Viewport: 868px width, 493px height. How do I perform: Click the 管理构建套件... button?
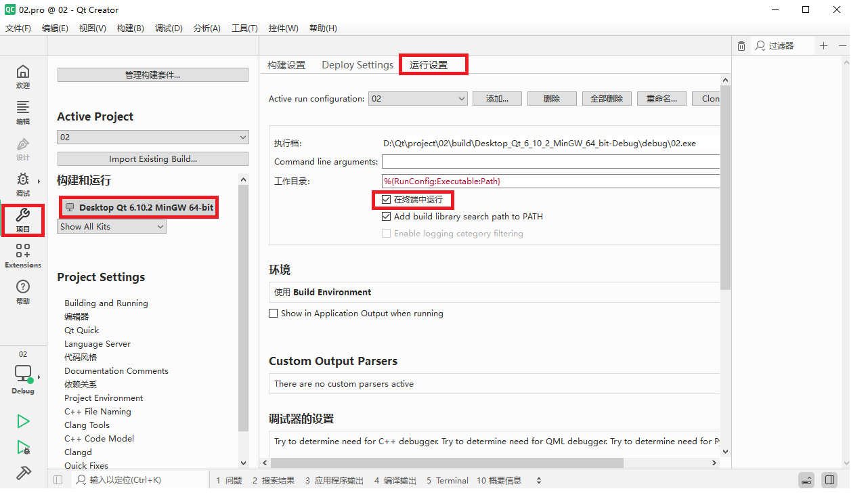[x=153, y=75]
